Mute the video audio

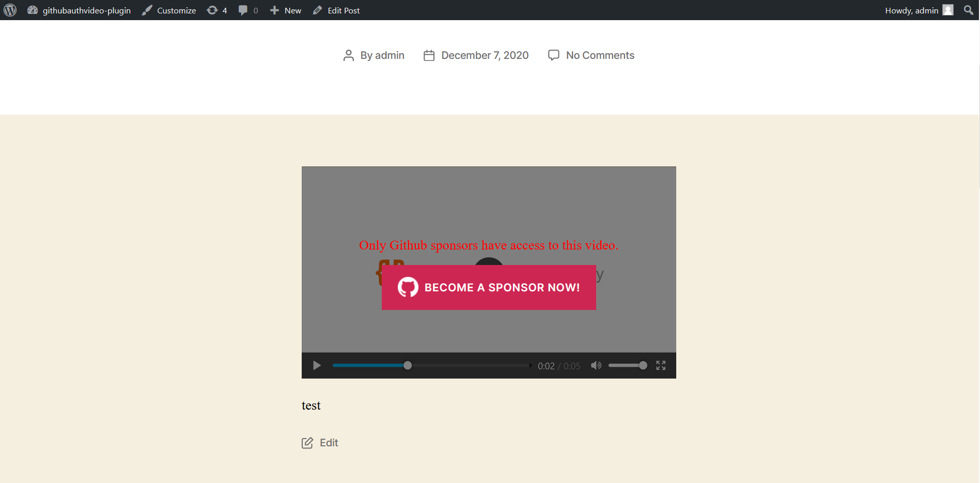pyautogui.click(x=596, y=366)
